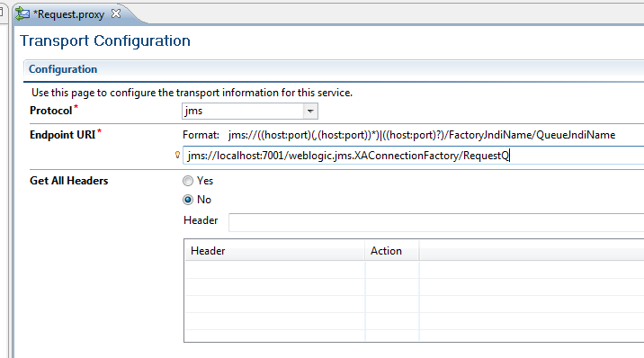The image size is (644, 358).
Task: Click inside the Endpoint URI text field
Action: [x=413, y=156]
